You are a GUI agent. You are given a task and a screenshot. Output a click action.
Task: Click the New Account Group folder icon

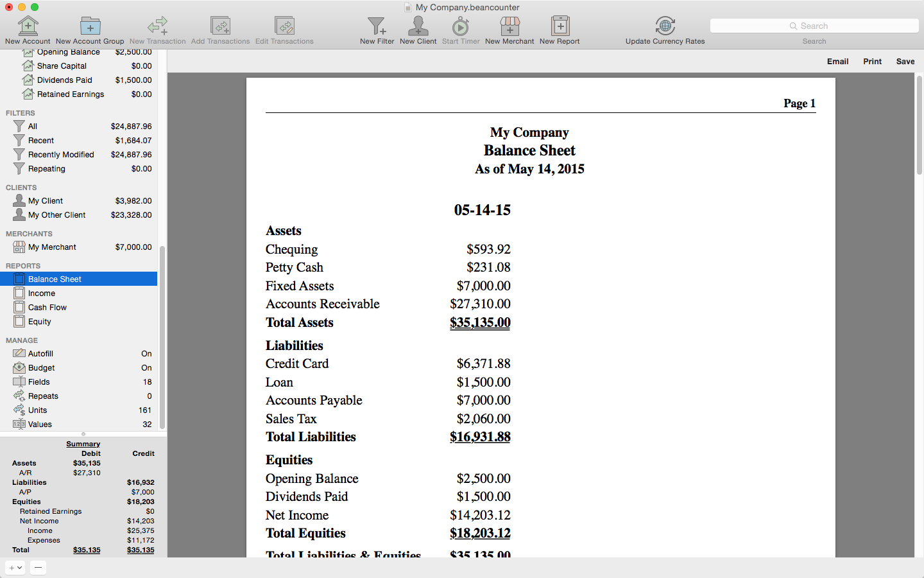coord(90,26)
